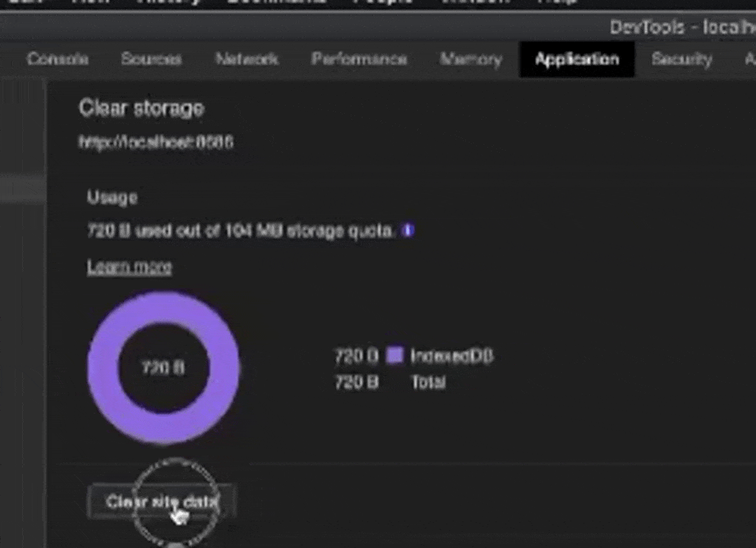This screenshot has height=548, width=756.
Task: Click the 720 B label inside donut
Action: 163,367
